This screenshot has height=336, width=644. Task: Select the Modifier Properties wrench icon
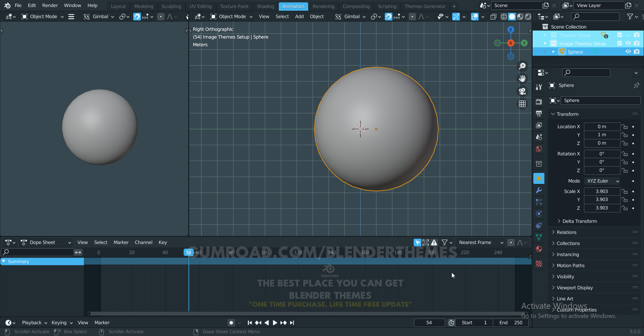pyautogui.click(x=539, y=190)
